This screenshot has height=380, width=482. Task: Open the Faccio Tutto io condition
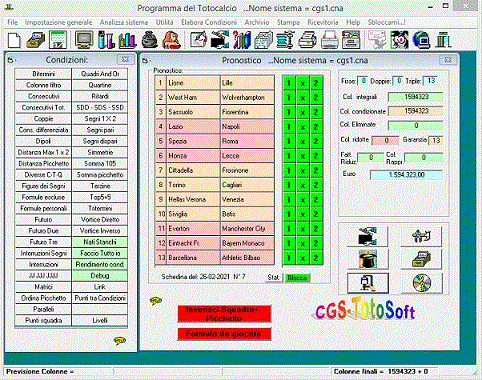(x=100, y=253)
